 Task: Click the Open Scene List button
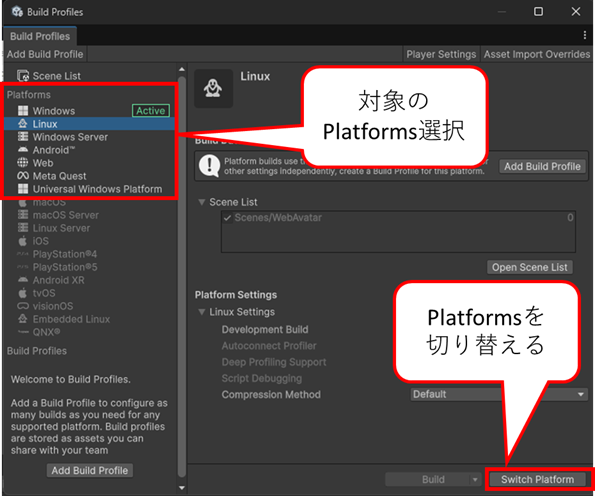pyautogui.click(x=530, y=267)
